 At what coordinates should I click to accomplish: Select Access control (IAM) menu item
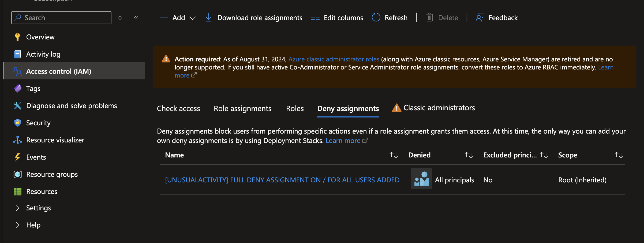click(x=74, y=71)
